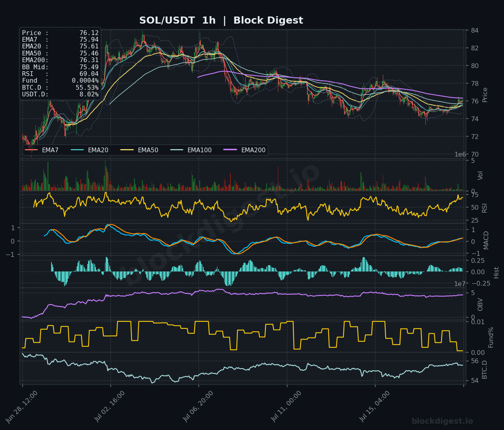Click the Fund% axis label
Viewport: 504px width, 430px height.
pyautogui.click(x=491, y=337)
